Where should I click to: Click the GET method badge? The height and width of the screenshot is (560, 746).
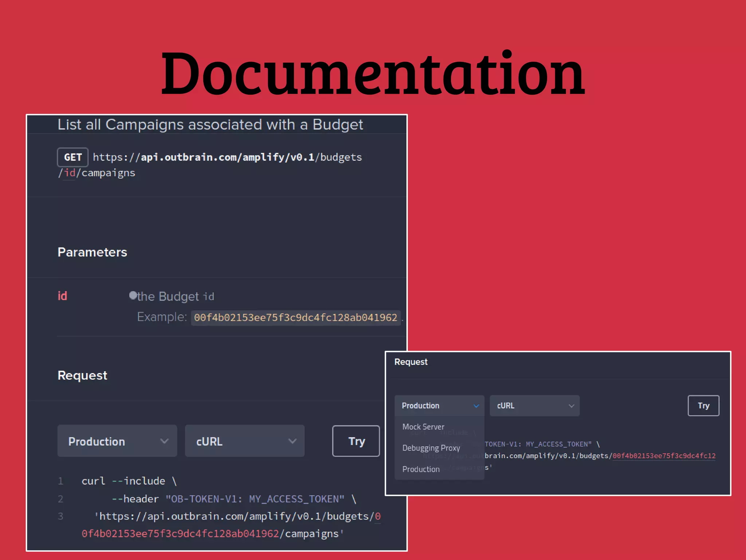(72, 157)
